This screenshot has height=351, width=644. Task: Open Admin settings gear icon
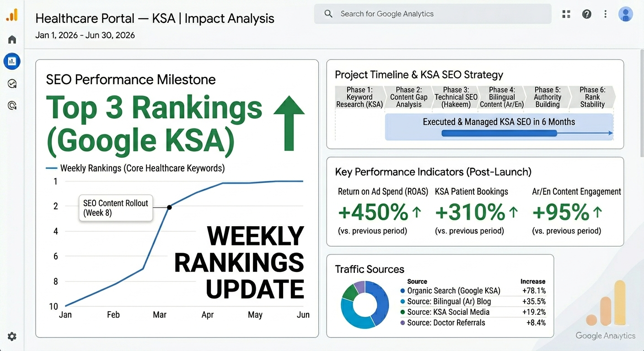point(12,336)
